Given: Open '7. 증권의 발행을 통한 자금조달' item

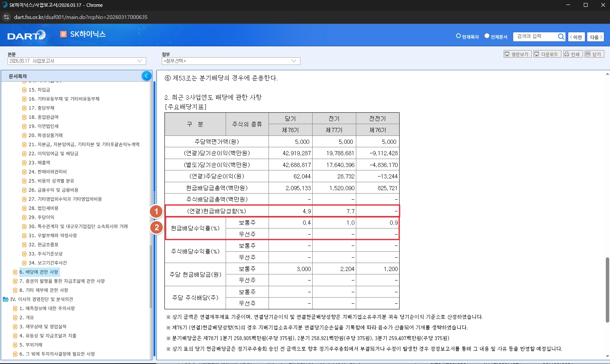Looking at the screenshot, I should (x=62, y=281).
